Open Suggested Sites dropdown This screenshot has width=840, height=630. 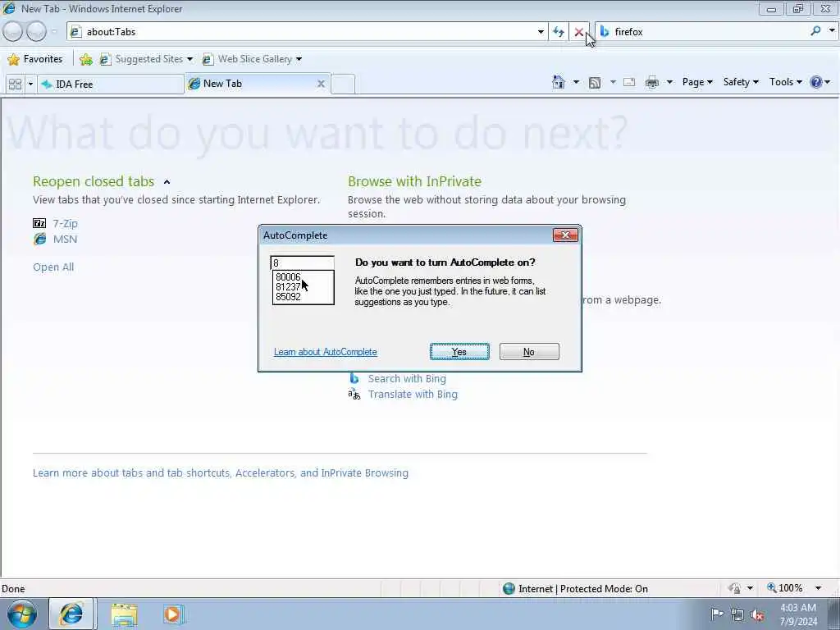pyautogui.click(x=189, y=59)
